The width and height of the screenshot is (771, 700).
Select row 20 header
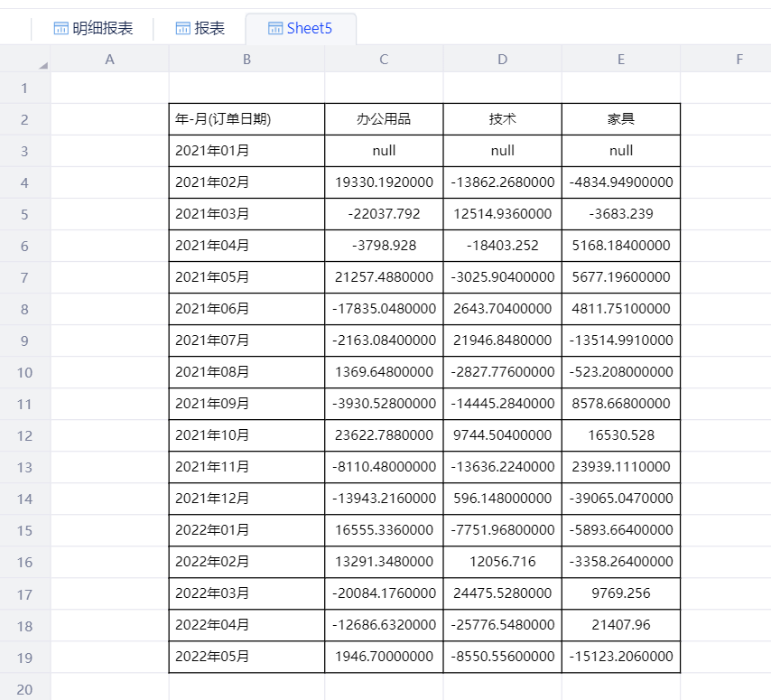click(24, 689)
